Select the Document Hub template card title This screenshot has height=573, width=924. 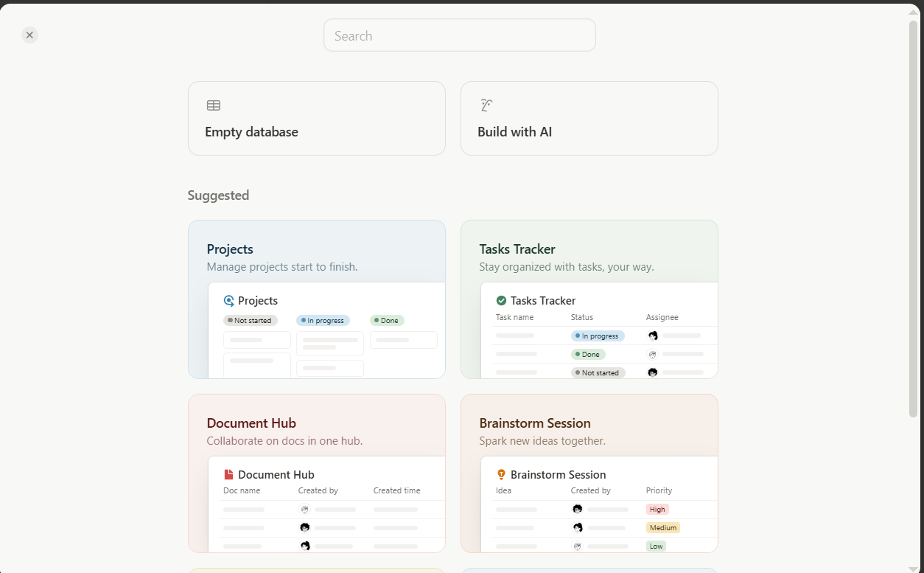(251, 423)
